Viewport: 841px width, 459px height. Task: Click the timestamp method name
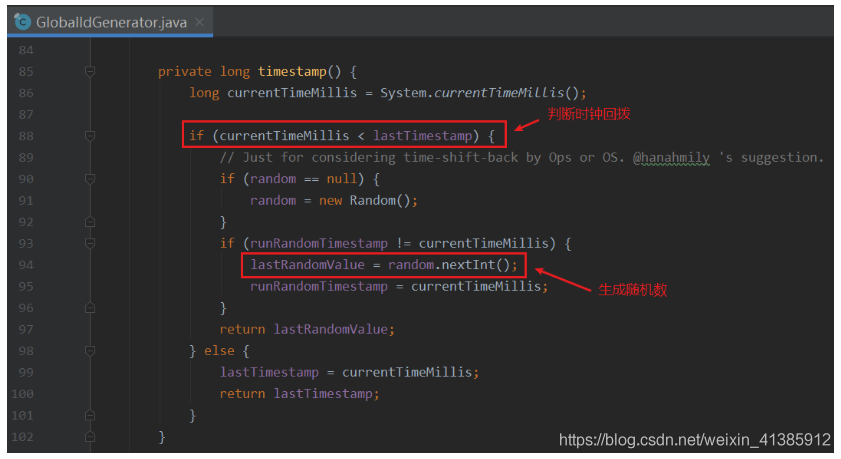coord(292,71)
